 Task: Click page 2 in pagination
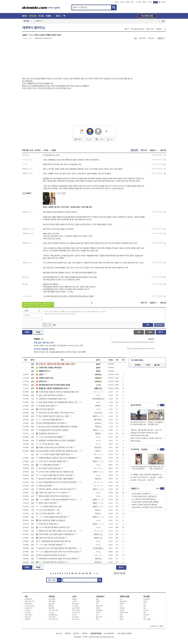[x=53, y=574]
